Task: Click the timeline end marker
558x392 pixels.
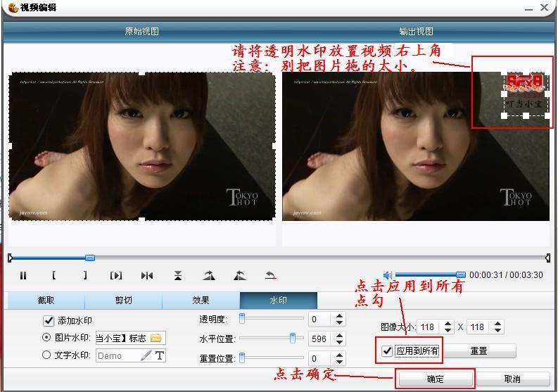Action: [x=547, y=258]
